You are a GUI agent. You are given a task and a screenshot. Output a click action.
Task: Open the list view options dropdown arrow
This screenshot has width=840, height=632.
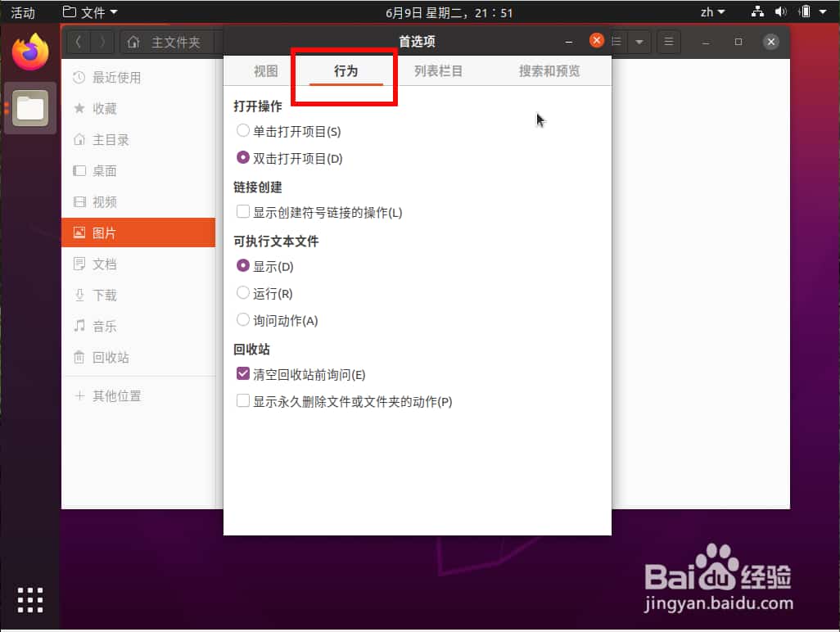[639, 42]
